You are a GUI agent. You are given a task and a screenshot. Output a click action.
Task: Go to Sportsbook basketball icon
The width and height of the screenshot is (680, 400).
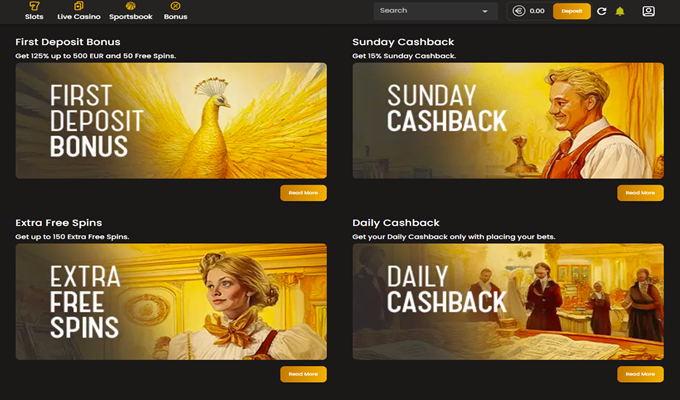click(x=131, y=6)
